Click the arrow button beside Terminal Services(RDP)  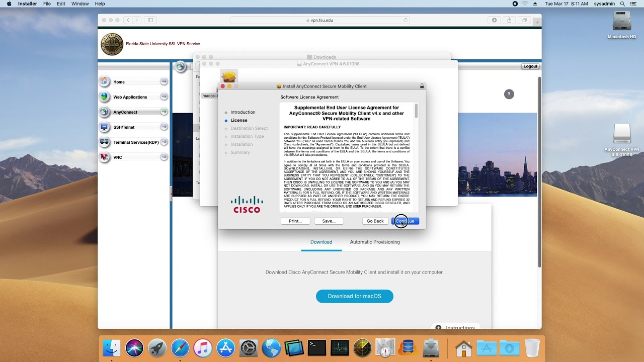click(164, 142)
